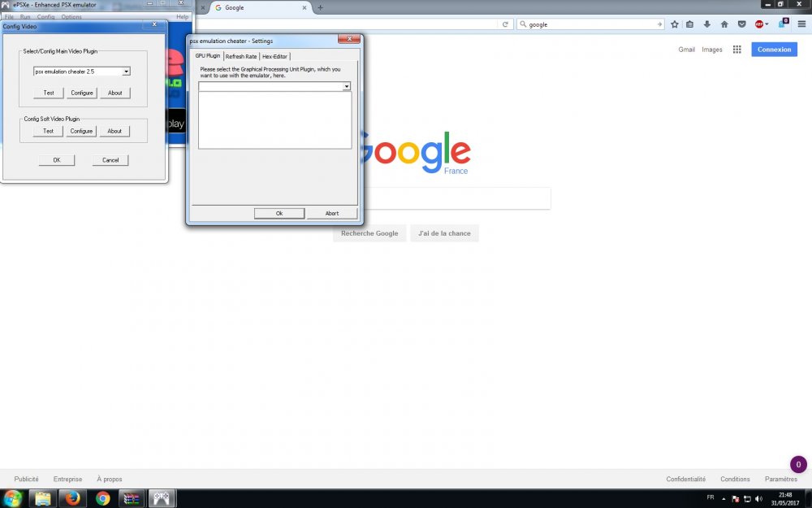Open the Publicité footer link

tap(27, 479)
